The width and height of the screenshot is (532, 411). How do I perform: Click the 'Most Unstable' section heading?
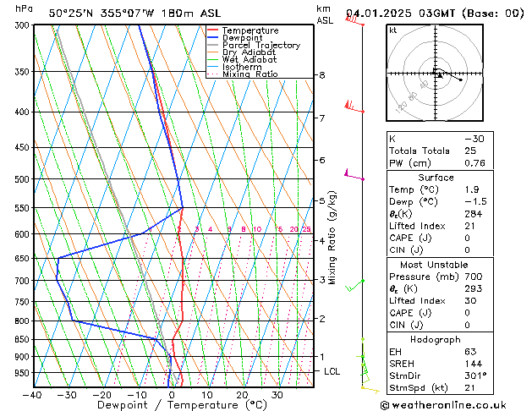434,265
